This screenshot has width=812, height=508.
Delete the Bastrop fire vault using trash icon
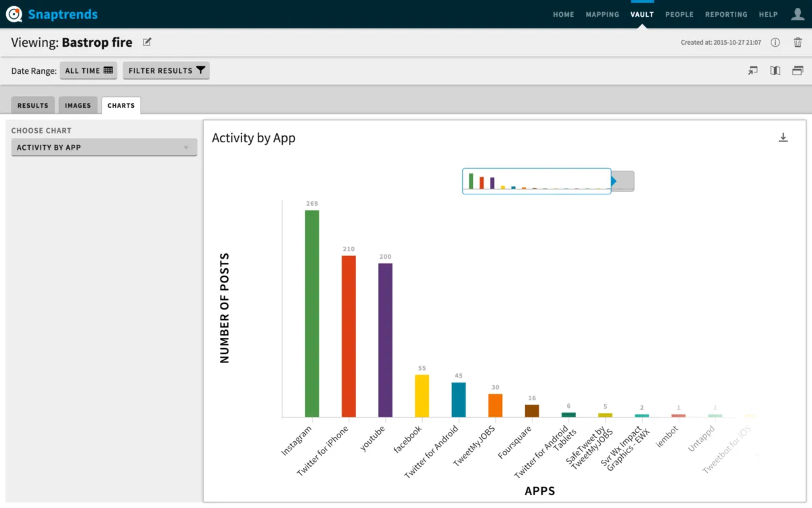click(x=797, y=42)
